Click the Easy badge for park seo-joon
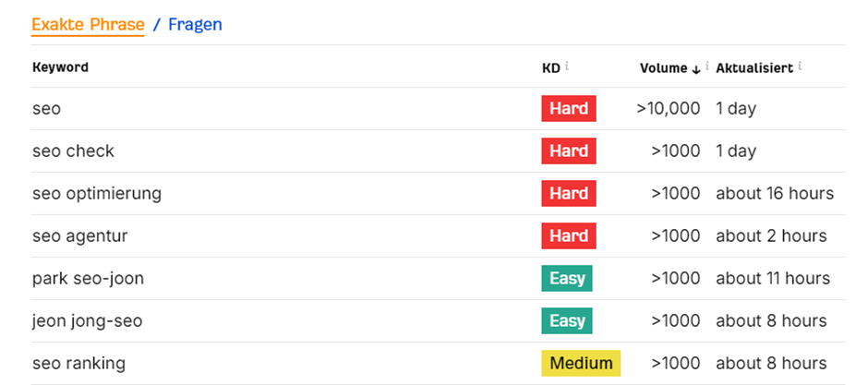This screenshot has height=385, width=868. 567,278
